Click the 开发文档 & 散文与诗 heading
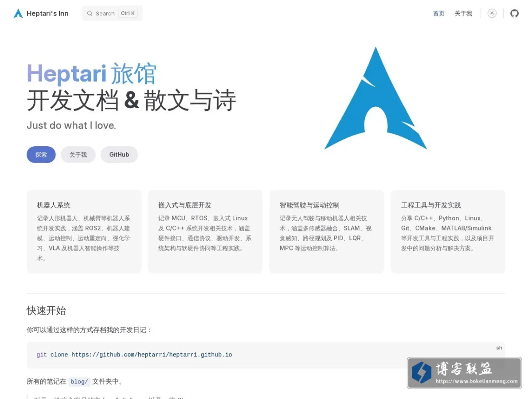The height and width of the screenshot is (399, 532). point(131,101)
